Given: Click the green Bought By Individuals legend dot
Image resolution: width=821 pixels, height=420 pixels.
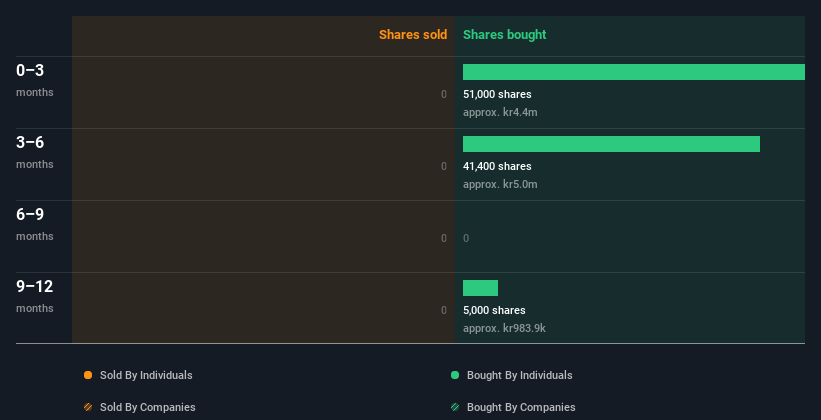Looking at the screenshot, I should pos(455,375).
